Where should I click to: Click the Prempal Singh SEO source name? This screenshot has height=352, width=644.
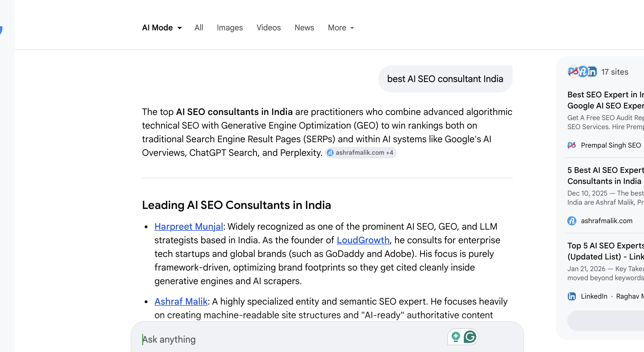pos(611,145)
